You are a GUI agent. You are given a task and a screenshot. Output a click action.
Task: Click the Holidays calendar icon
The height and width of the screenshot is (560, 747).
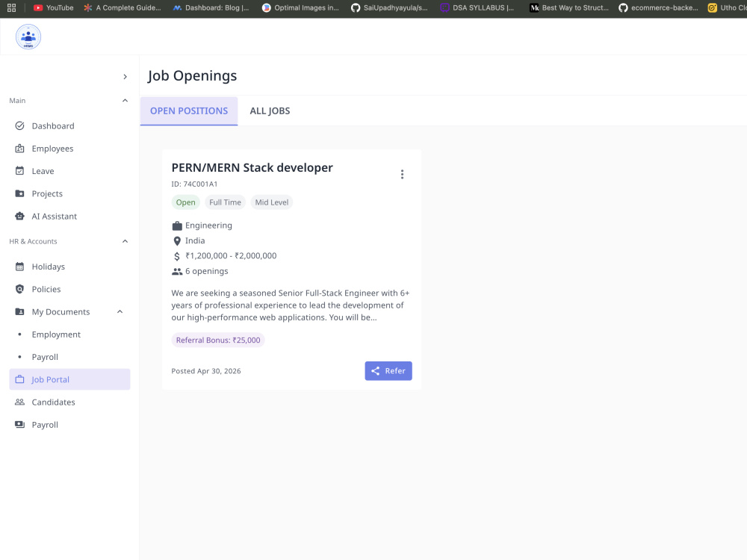coord(19,267)
